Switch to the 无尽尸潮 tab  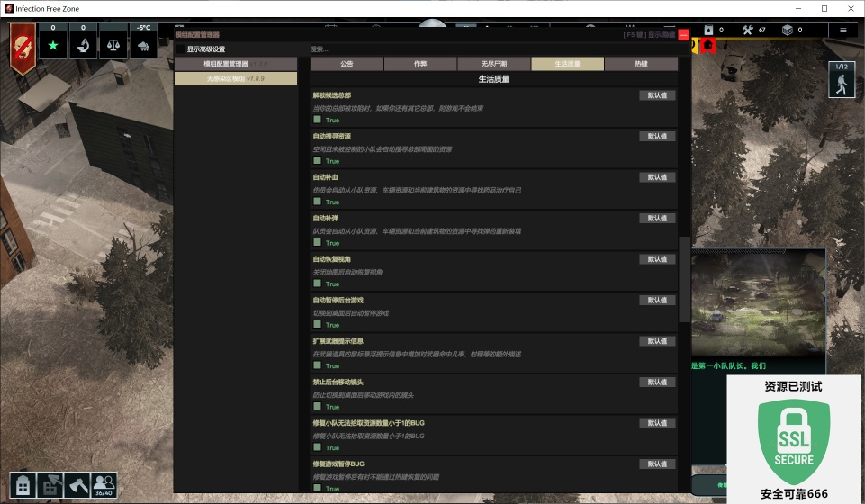494,64
